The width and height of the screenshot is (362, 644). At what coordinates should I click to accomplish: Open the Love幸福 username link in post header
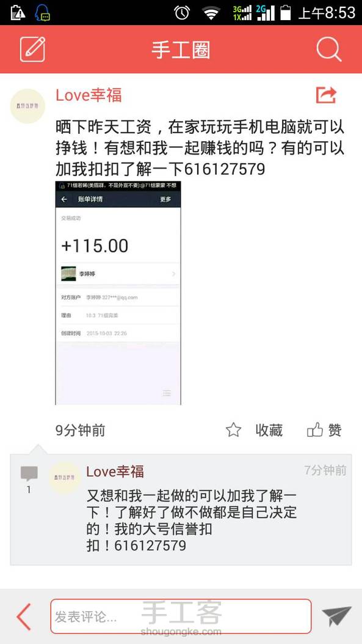click(89, 95)
